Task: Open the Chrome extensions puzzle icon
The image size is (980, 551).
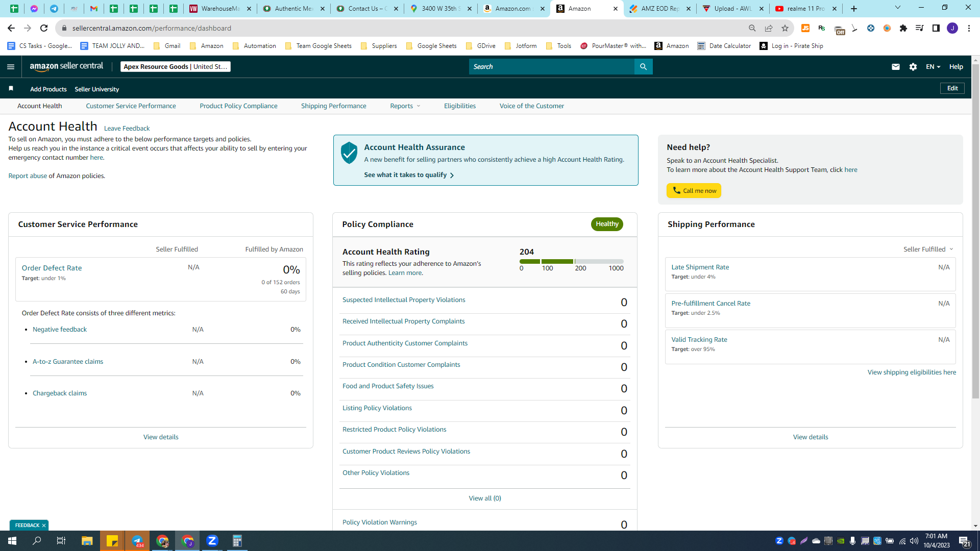Action: pos(903,28)
